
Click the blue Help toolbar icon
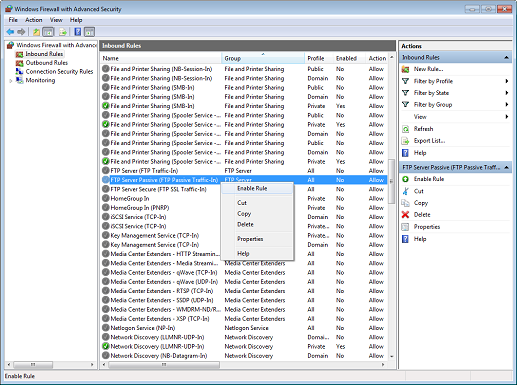pos(78,32)
